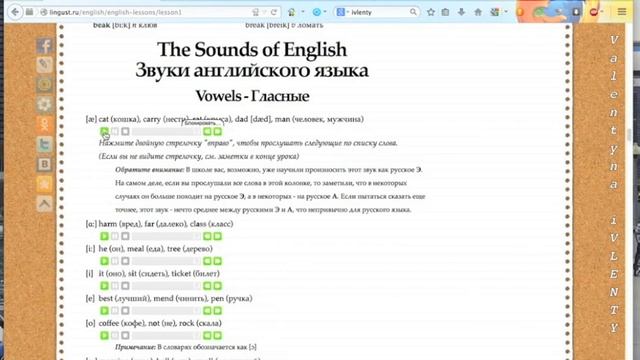Next word button in harm player
The image size is (640, 360).
click(x=218, y=236)
